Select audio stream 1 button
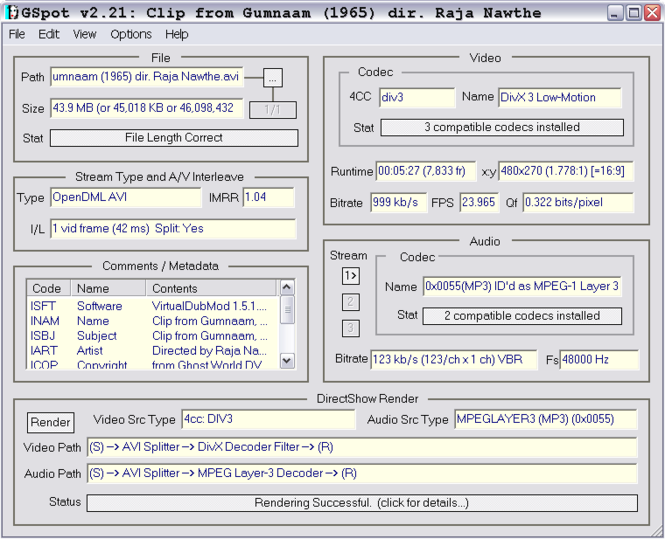 coord(351,275)
